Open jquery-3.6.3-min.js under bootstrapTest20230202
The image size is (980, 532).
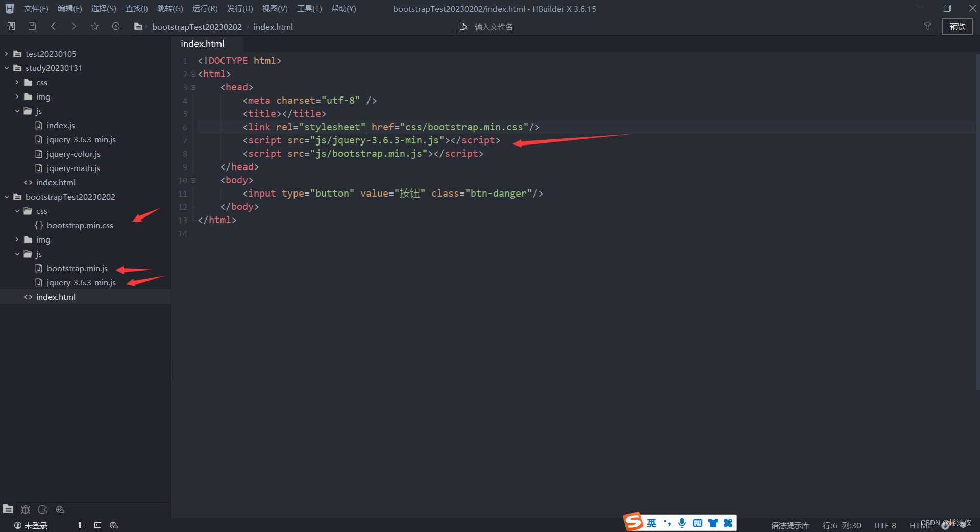pos(81,282)
